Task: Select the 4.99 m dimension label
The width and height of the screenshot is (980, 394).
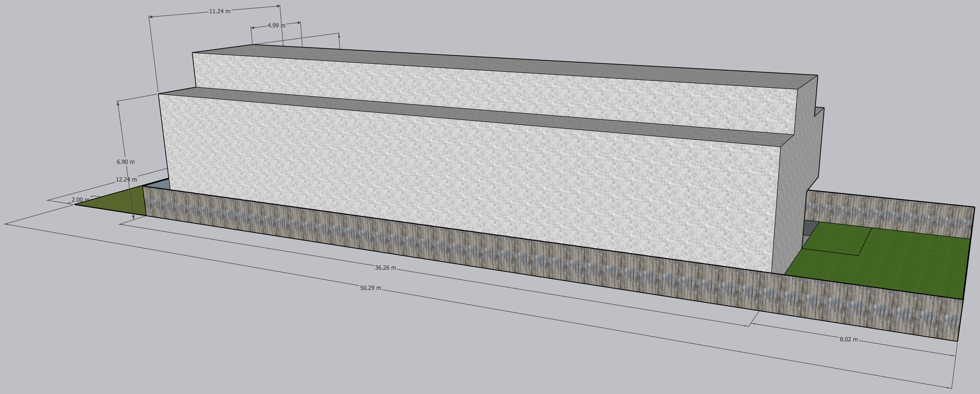Action: pyautogui.click(x=277, y=26)
